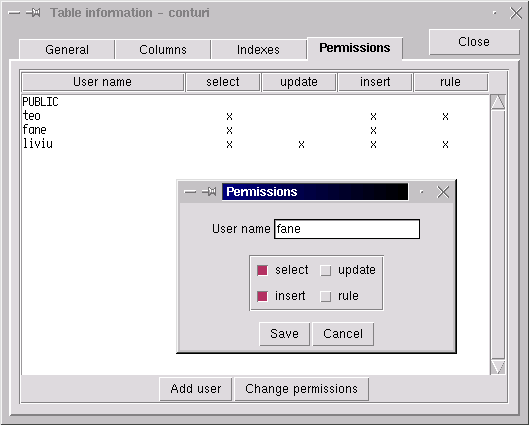Screen dimensions: 529x425
Task: Uncheck the select permission checkbox
Action: coord(262,270)
